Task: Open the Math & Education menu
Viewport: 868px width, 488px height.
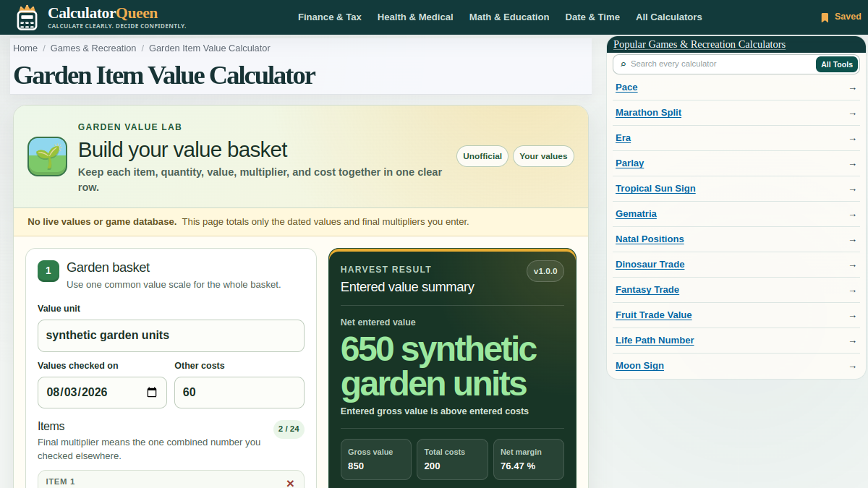Action: point(509,17)
